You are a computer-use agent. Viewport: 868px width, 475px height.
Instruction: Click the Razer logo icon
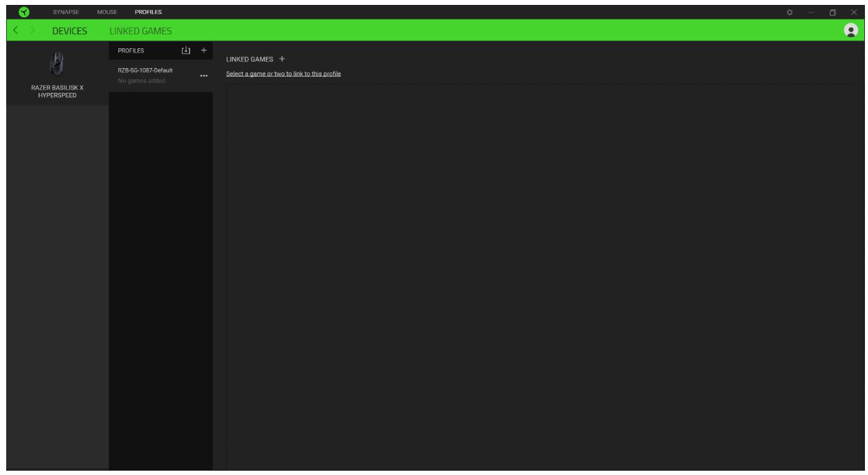point(23,12)
